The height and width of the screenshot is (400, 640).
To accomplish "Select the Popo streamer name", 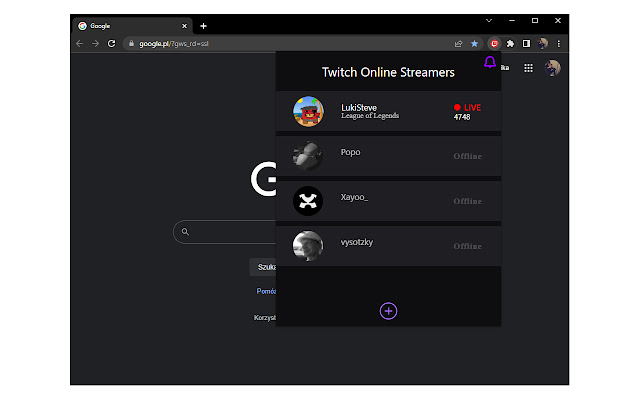I will click(351, 152).
